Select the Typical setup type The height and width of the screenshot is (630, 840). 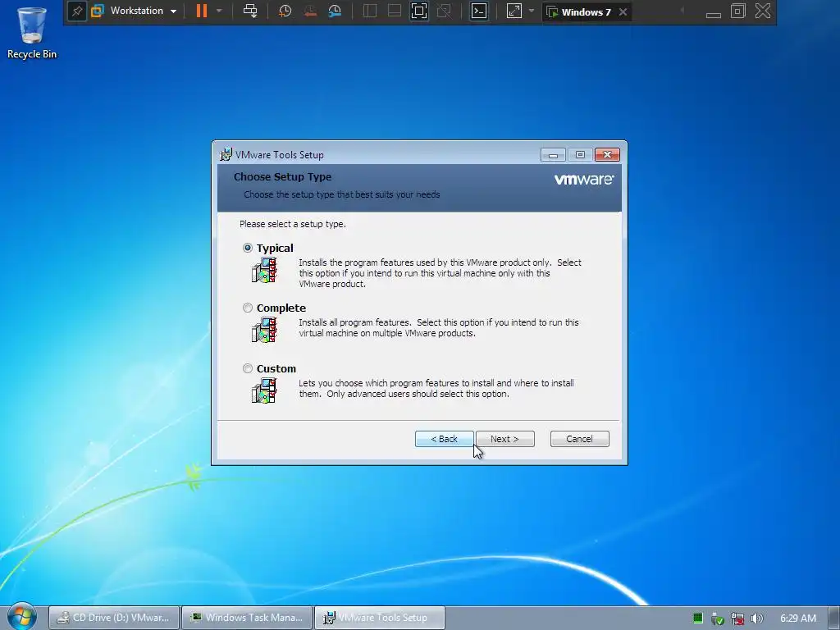(248, 248)
